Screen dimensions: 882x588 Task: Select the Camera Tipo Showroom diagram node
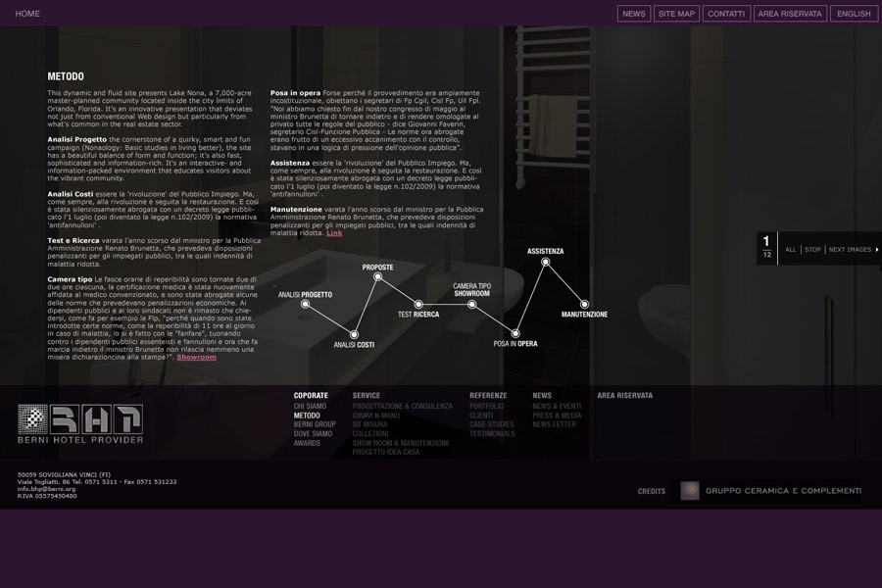pos(472,305)
